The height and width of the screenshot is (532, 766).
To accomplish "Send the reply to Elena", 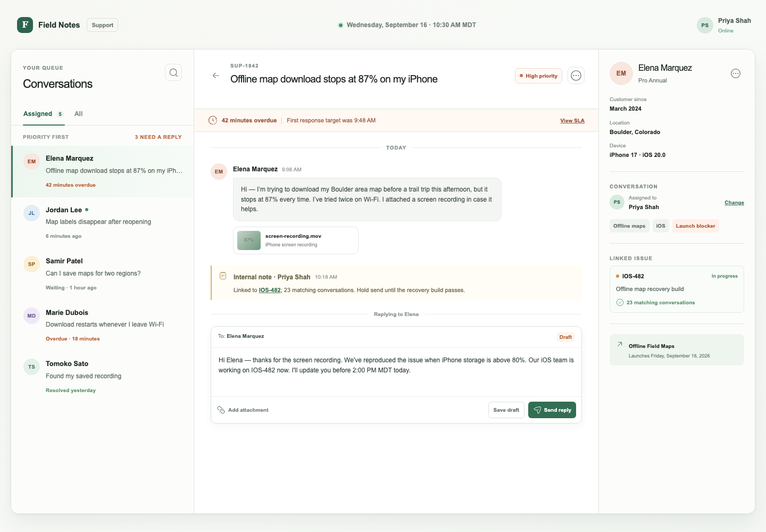I will (x=552, y=410).
